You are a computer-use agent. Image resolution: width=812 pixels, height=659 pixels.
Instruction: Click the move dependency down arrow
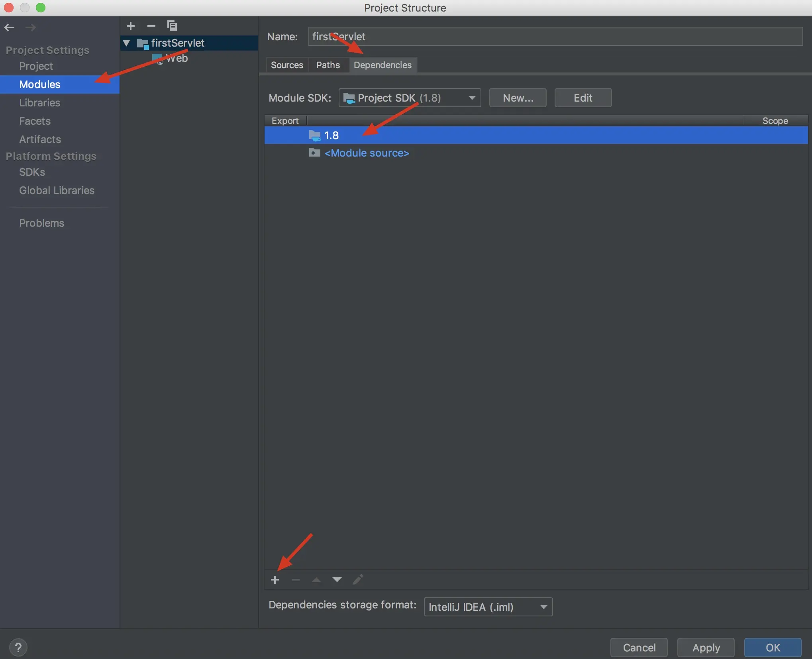point(337,580)
